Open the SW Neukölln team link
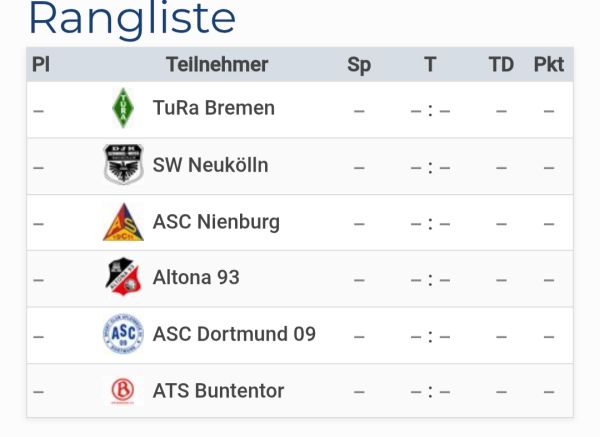The image size is (600, 437). click(x=210, y=165)
